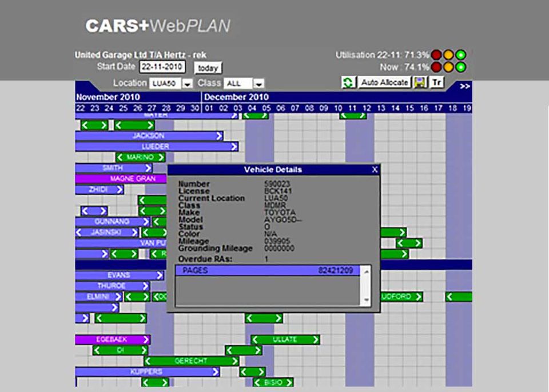Click the overdue RA list scroll-down arrow
The width and height of the screenshot is (549, 392).
366,301
